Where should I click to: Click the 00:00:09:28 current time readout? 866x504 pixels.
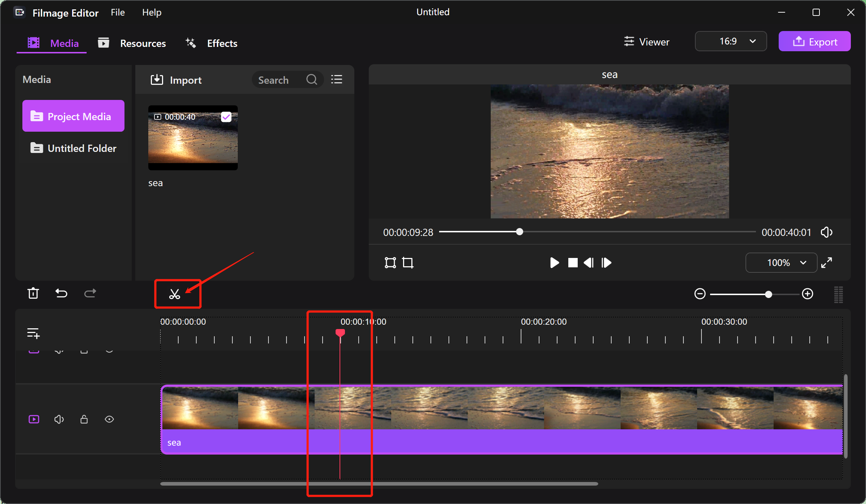(x=408, y=232)
